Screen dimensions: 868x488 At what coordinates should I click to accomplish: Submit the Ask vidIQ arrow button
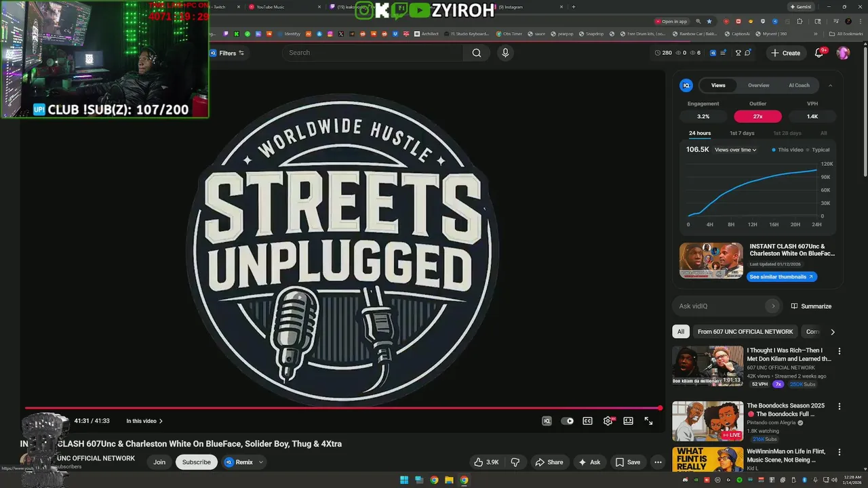coord(772,306)
